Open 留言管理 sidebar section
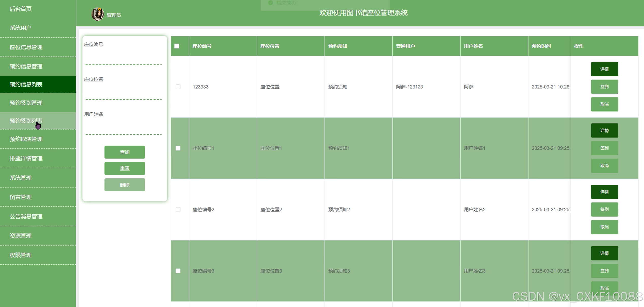The width and height of the screenshot is (644, 307). 21,197
